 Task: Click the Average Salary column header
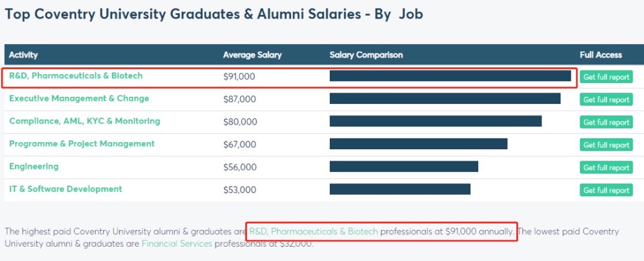pyautogui.click(x=252, y=55)
